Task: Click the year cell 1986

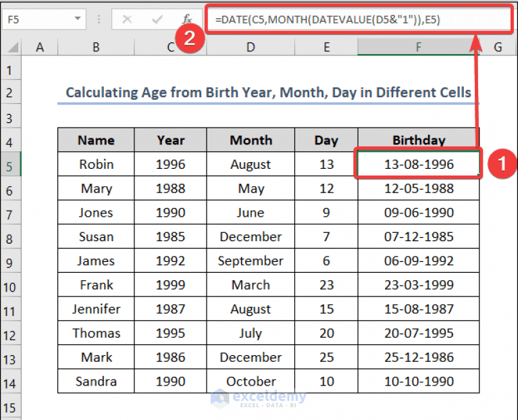Action: 170,357
